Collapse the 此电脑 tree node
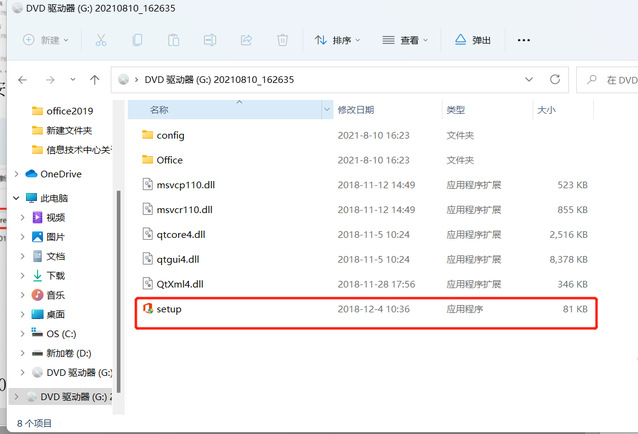 (17, 198)
